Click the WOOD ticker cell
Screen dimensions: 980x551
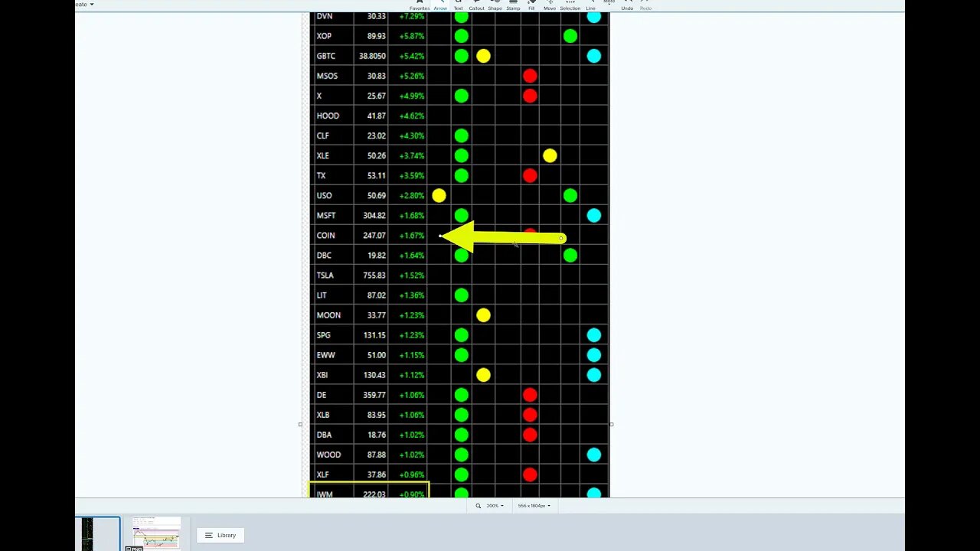[x=335, y=455]
